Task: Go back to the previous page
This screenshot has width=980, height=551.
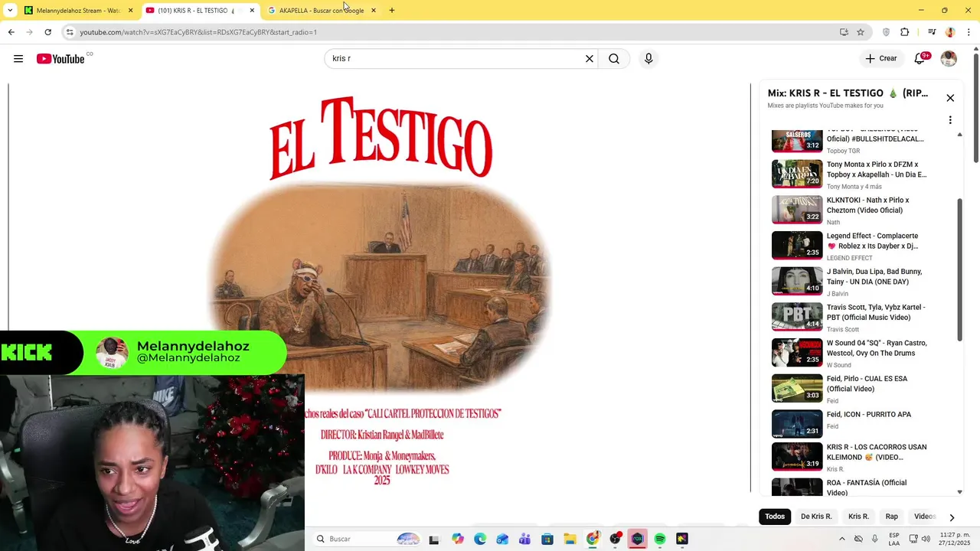Action: tap(11, 32)
